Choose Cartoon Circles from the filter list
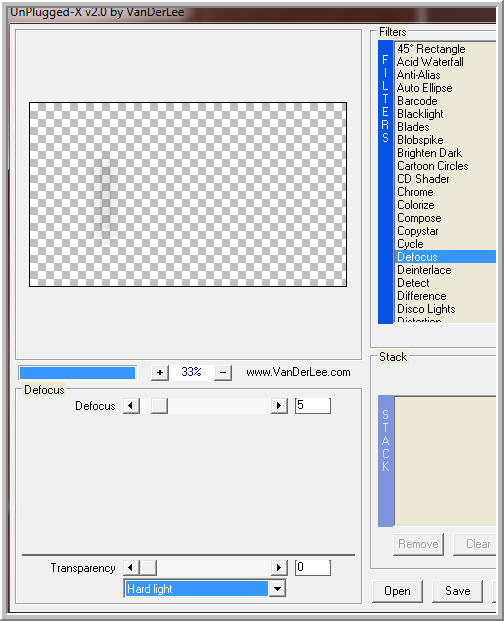This screenshot has height=621, width=504. tap(432, 166)
